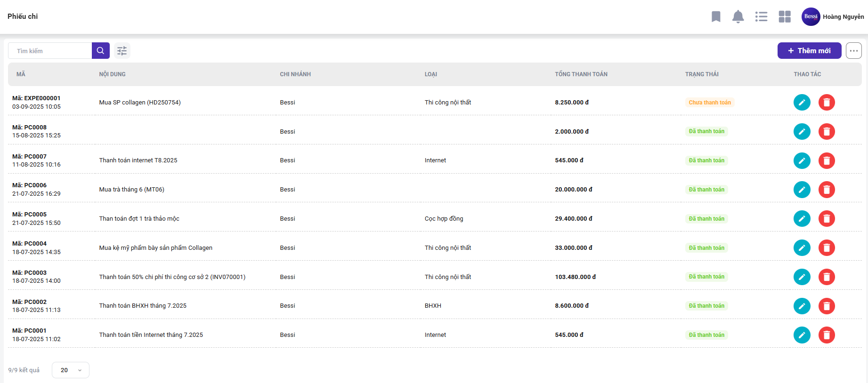Focus the Tìm kiếm search field

point(50,51)
